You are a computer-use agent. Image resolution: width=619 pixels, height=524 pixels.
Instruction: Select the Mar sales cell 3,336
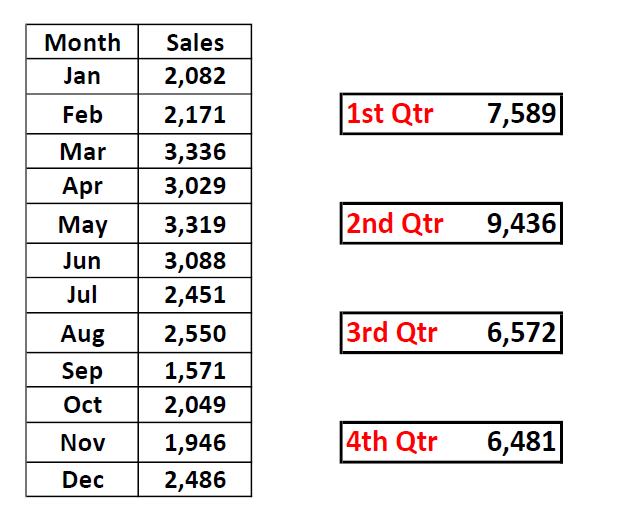tap(195, 151)
